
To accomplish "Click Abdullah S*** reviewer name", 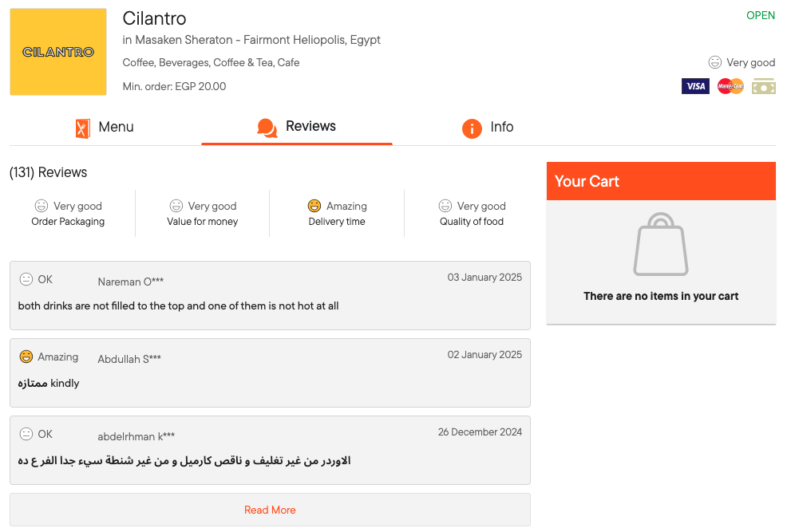I will 129,359.
